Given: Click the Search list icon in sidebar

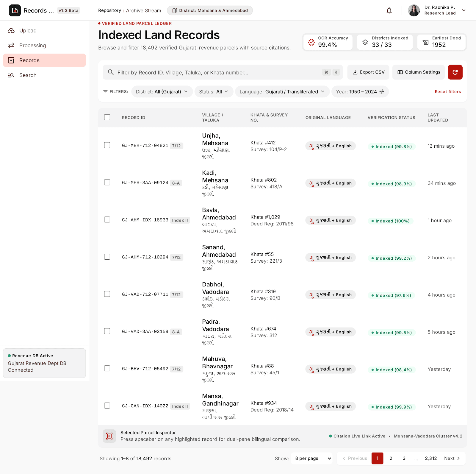Looking at the screenshot, I should (11, 75).
